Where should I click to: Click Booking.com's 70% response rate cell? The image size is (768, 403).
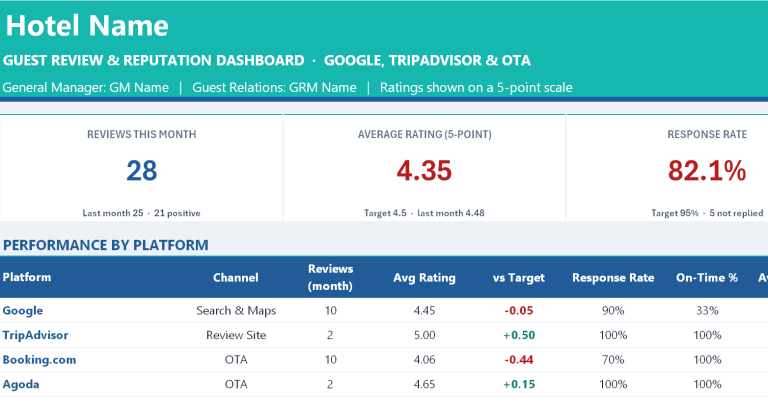(613, 359)
